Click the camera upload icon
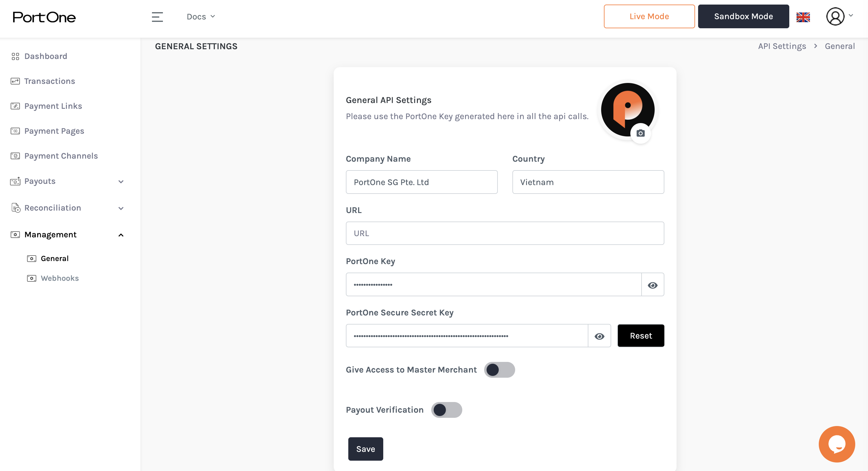The image size is (868, 471). point(641,133)
